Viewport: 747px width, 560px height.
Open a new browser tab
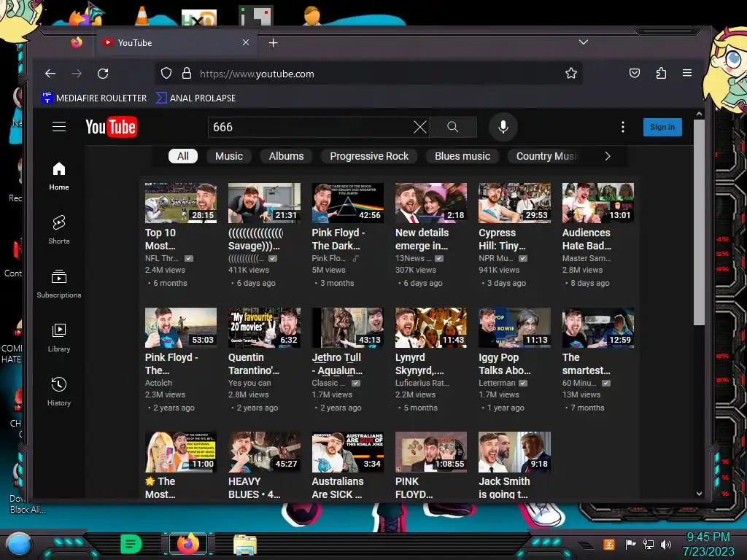click(x=273, y=43)
